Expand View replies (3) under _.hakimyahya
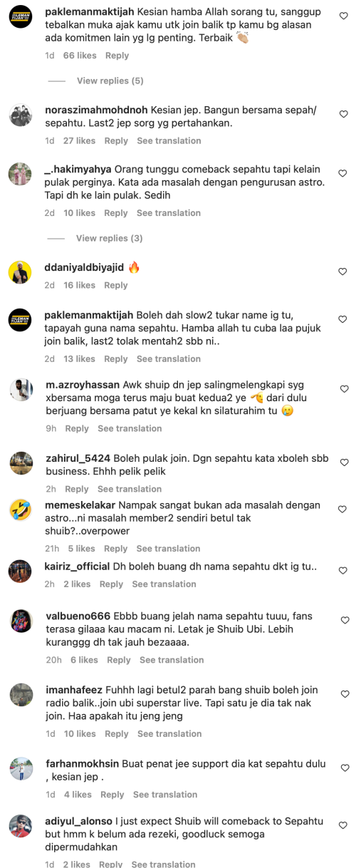Screen dimensions: 356x868 click(x=110, y=238)
